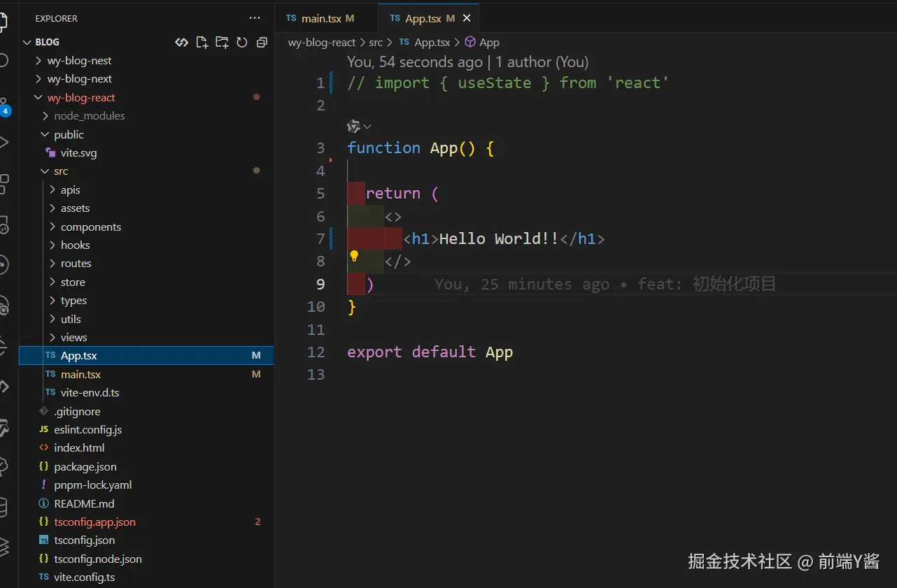Click the 'Hello World!!' text in the code

coord(499,238)
